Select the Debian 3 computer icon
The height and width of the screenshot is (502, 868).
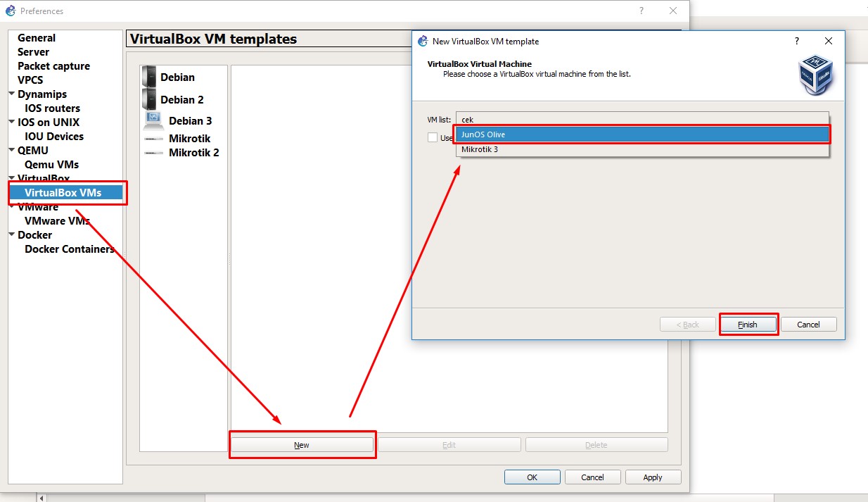[x=154, y=120]
